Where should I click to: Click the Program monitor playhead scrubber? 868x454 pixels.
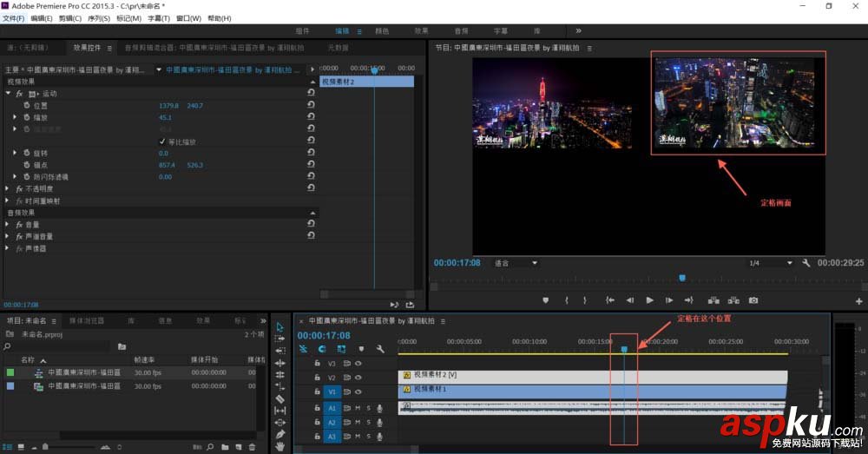coord(681,278)
